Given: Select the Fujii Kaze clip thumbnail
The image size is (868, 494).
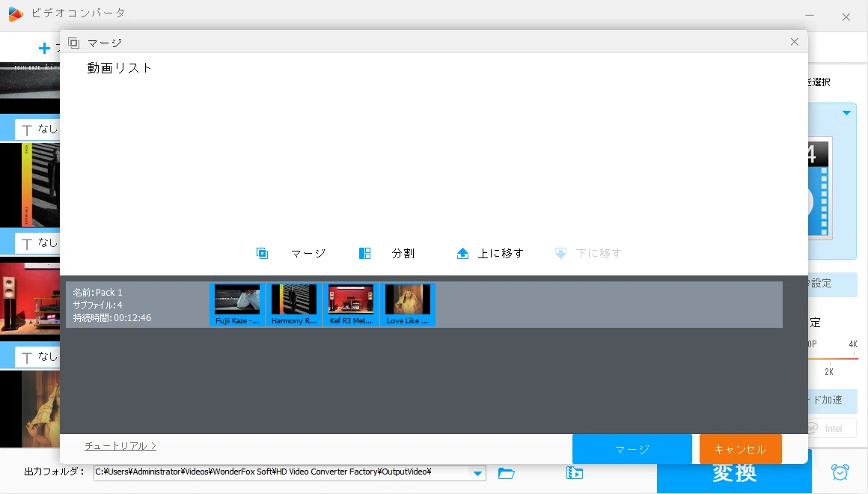Looking at the screenshot, I should click(237, 305).
